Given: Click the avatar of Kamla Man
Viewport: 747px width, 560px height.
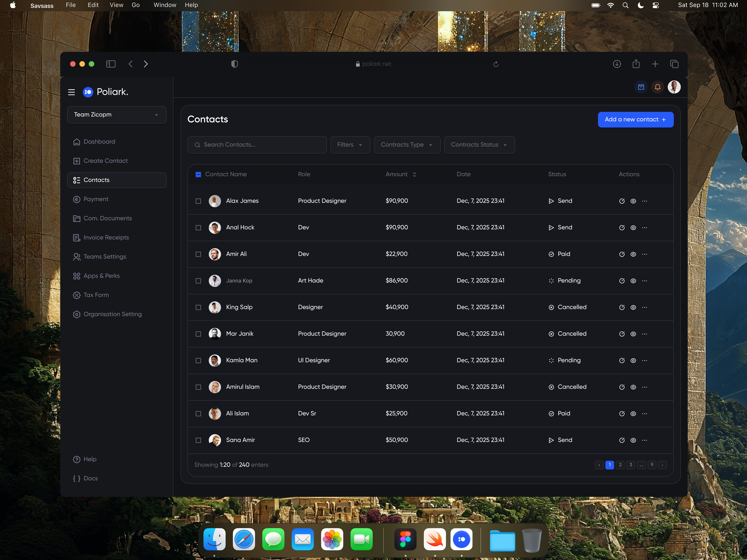Looking at the screenshot, I should 215,361.
